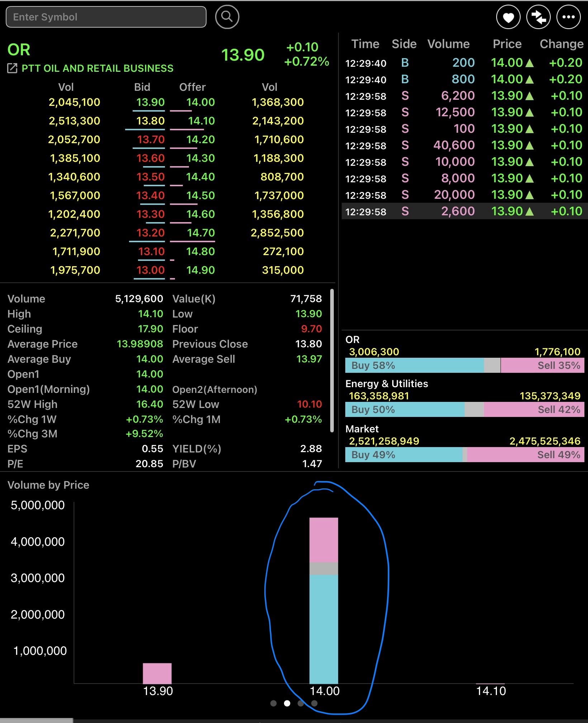
Task: Open the buy/sell trade arrows icon
Action: (538, 17)
